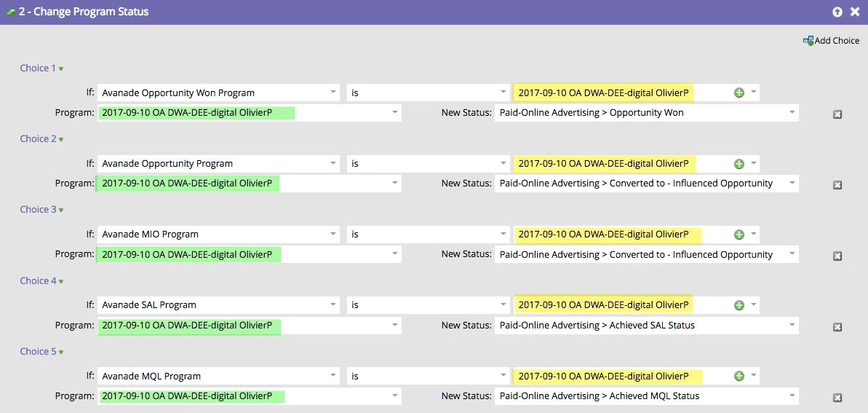This screenshot has width=868, height=413.
Task: Open value list arrow in Choice 1 condition
Action: [754, 93]
